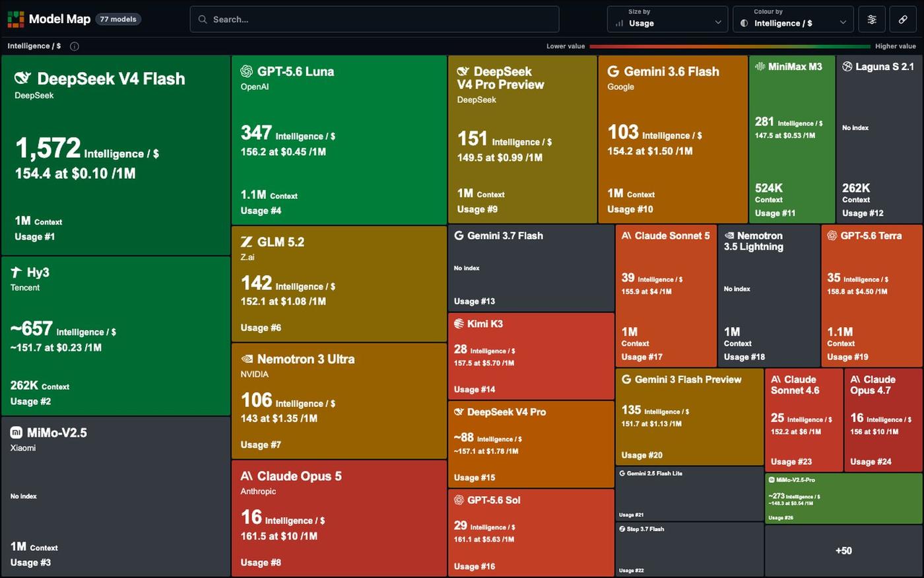Click 262K Context on Laguna S 2.1
The height and width of the screenshot is (578, 924).
pos(856,192)
